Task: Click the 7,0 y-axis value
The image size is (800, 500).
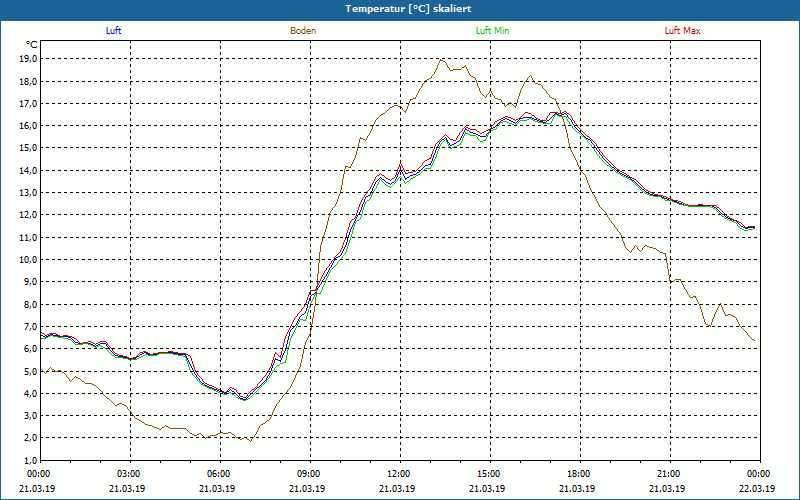Action: pos(31,326)
